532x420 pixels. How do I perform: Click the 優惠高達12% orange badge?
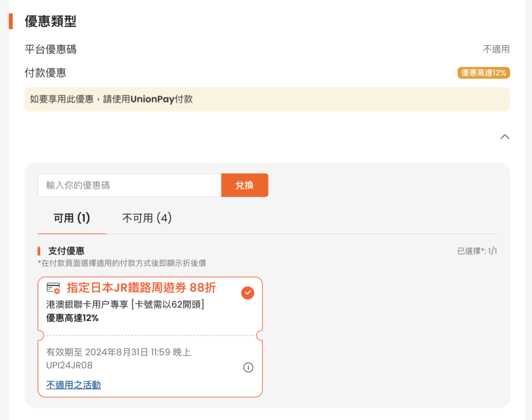(x=484, y=73)
